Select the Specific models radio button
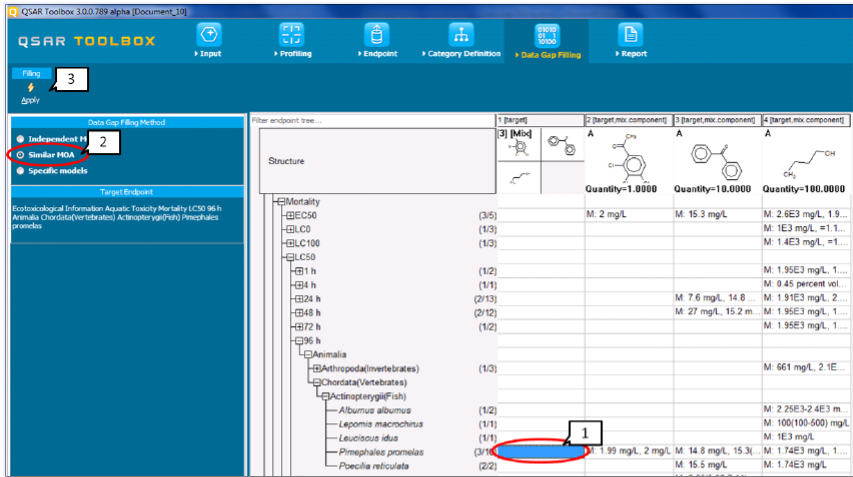The image size is (853, 477). coord(20,171)
